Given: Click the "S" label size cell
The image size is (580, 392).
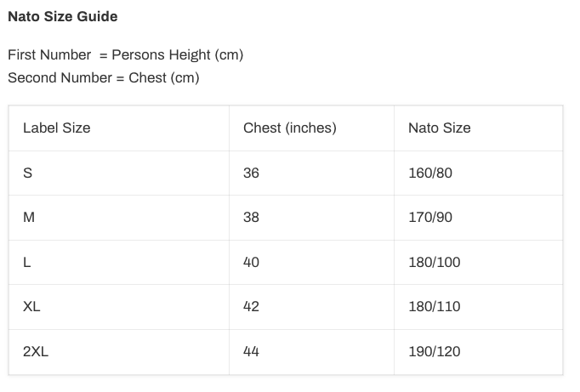Looking at the screenshot, I should (x=28, y=173).
